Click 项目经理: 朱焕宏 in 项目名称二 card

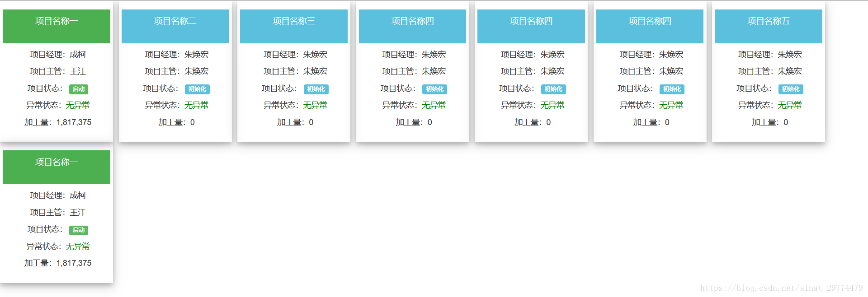pos(177,55)
